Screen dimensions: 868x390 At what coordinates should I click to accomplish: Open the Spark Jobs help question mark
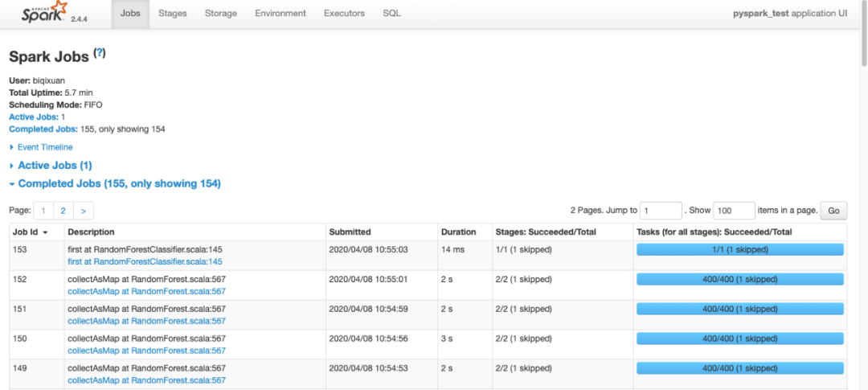tap(100, 54)
